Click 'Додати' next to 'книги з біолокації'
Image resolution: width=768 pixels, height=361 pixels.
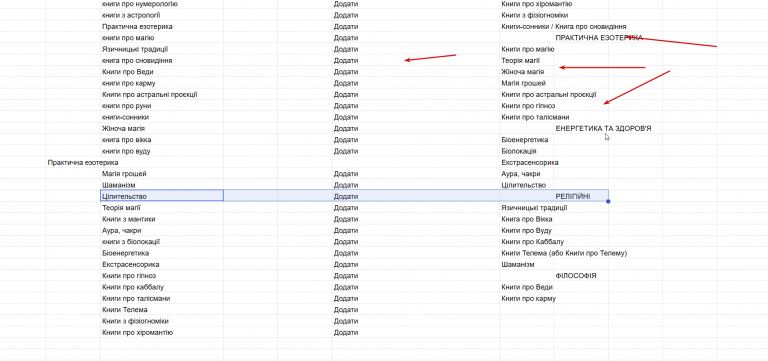coord(346,241)
